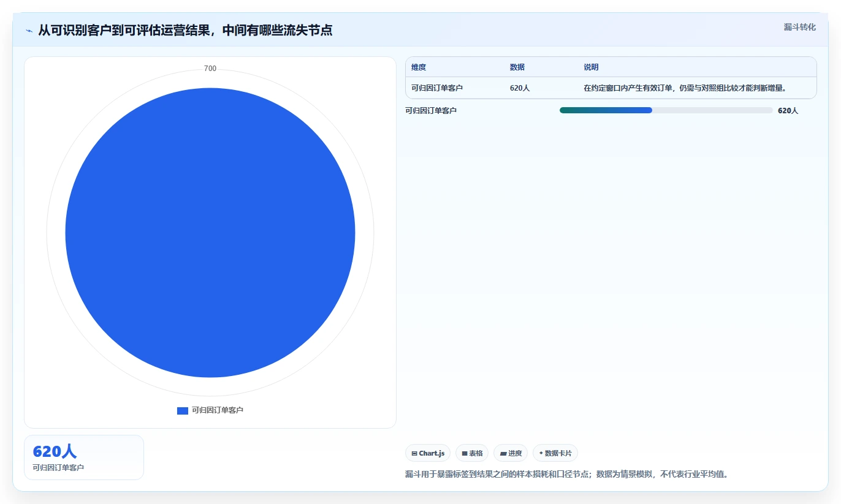Click the 可归因订单客户 progress bar
This screenshot has width=841, height=504.
(666, 110)
